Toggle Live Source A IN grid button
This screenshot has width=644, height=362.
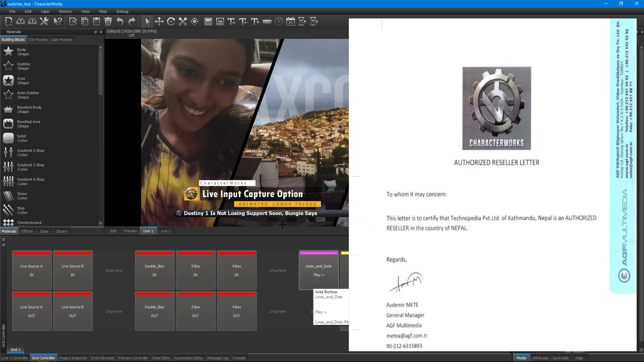click(32, 270)
